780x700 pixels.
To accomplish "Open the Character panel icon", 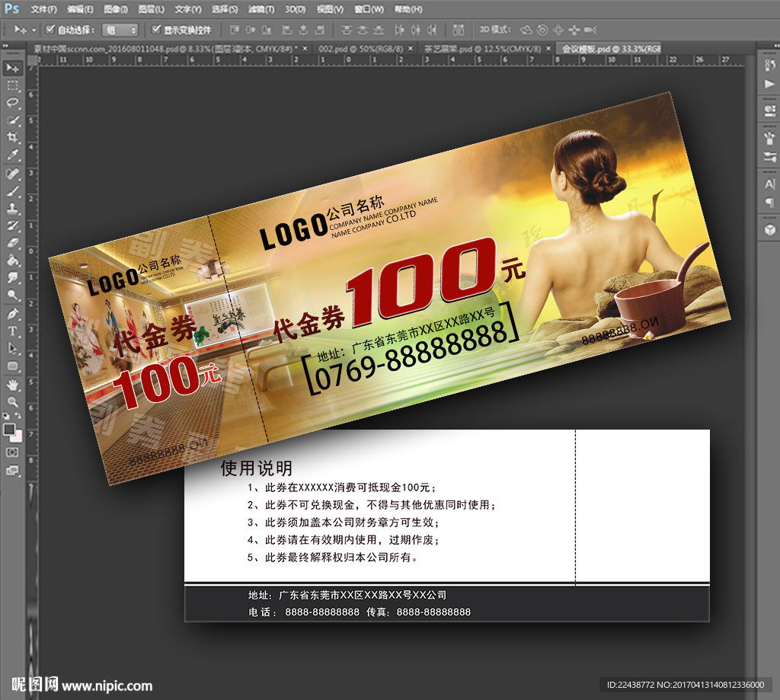I will coord(768,184).
